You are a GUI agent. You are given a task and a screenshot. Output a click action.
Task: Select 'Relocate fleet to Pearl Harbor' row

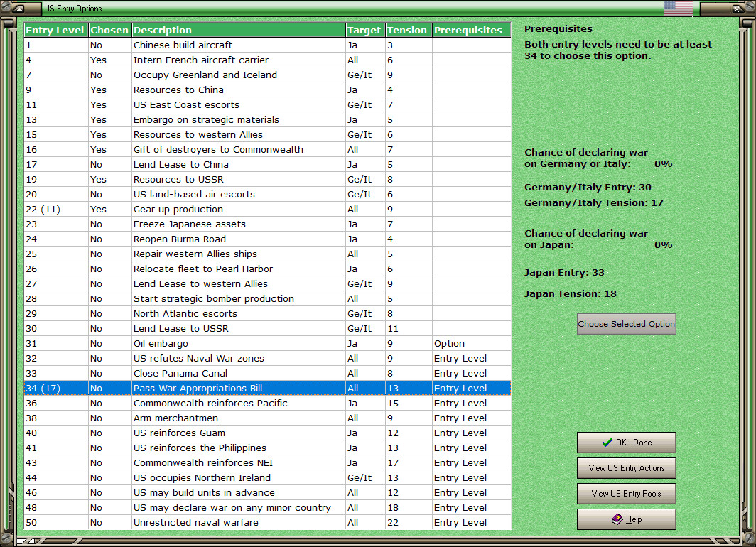click(268, 269)
